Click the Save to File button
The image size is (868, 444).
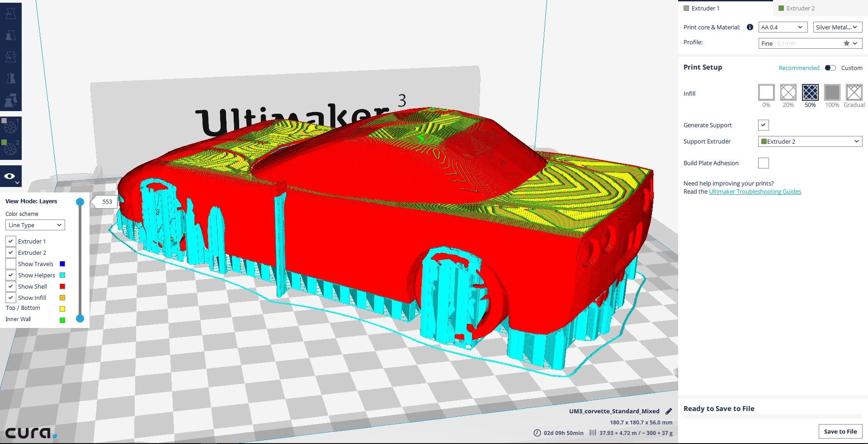[840, 431]
